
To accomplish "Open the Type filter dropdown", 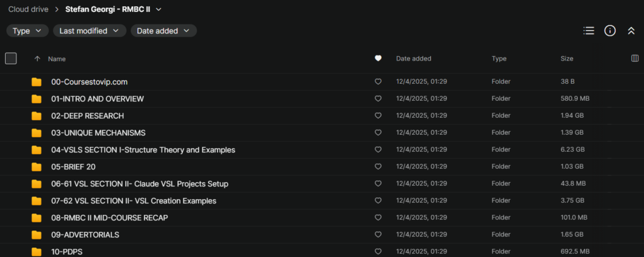I will 27,30.
